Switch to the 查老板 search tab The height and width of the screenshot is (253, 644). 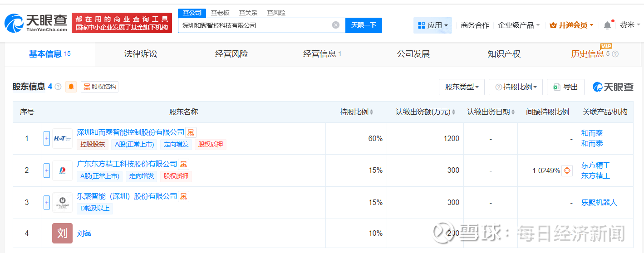point(220,13)
